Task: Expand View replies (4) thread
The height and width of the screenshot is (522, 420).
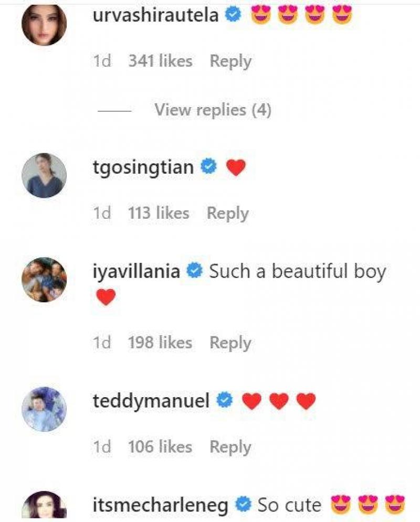Action: click(x=212, y=110)
